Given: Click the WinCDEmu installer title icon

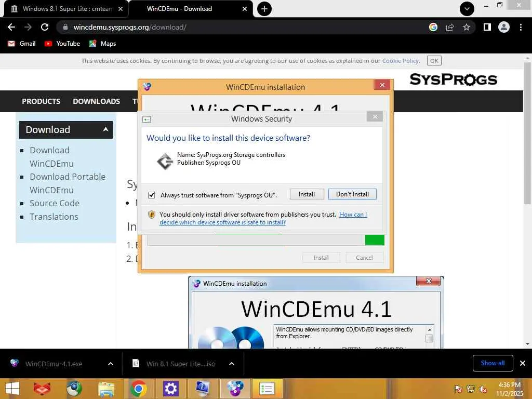Looking at the screenshot, I should coord(147,87).
